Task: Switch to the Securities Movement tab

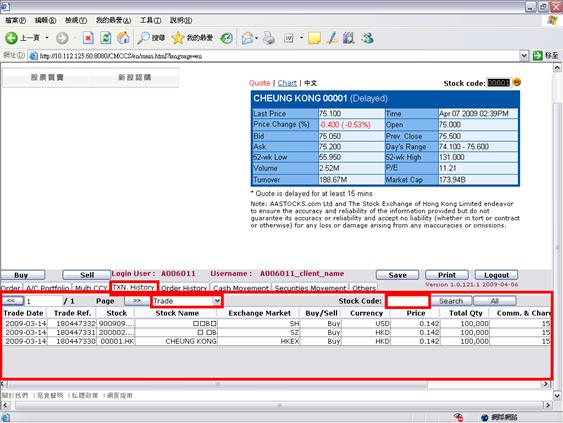Action: point(310,288)
